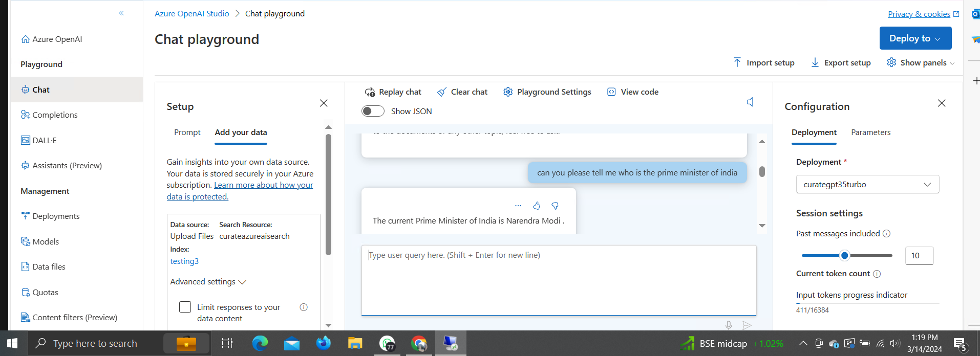Give thumbs up to Narendra Modi reply

(537, 206)
